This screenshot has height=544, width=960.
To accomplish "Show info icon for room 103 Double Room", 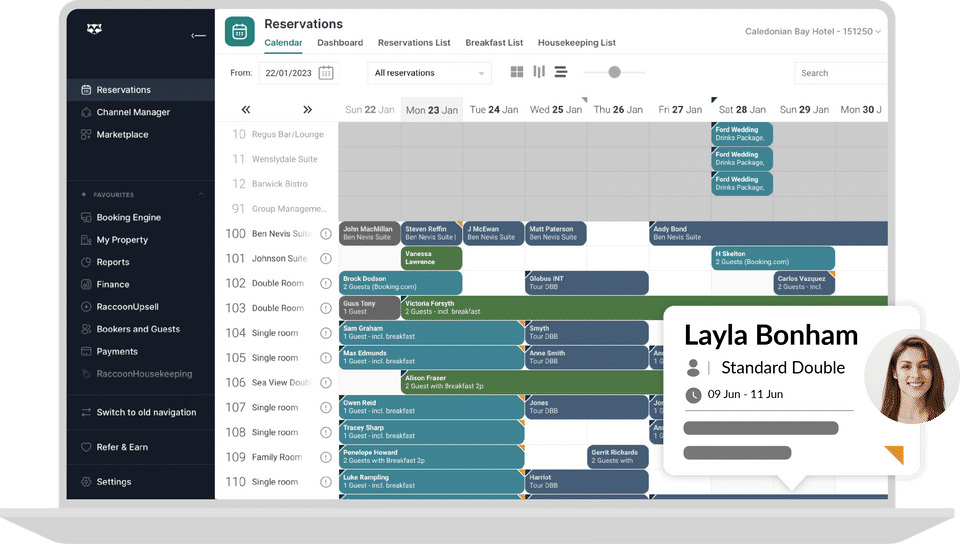I will pyautogui.click(x=326, y=308).
